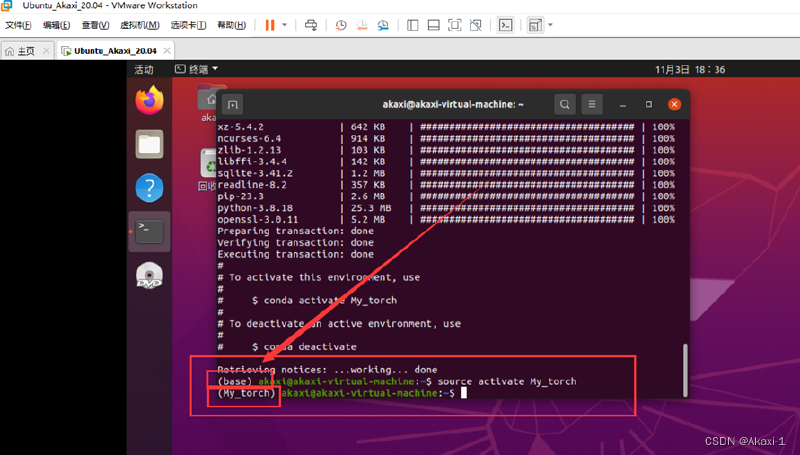Image resolution: width=800 pixels, height=455 pixels.
Task: Open the Help icon in the dock
Action: [149, 188]
